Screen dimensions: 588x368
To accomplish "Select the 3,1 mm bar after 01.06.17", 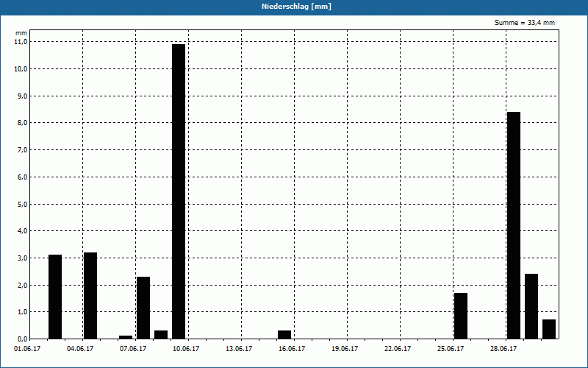I will [55, 297].
